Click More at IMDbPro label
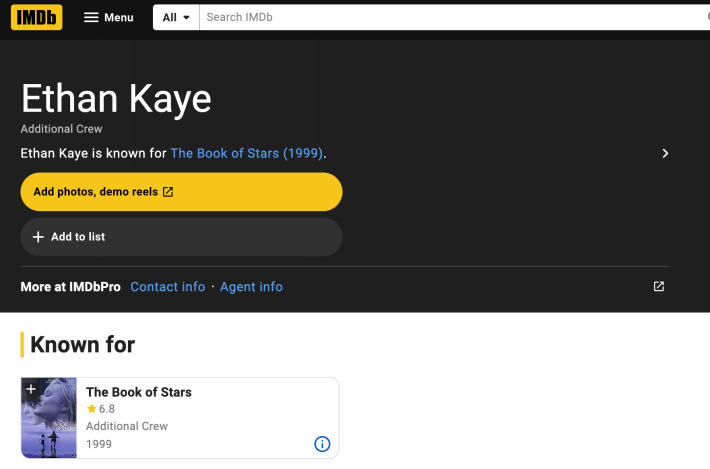The image size is (710, 469). [71, 287]
